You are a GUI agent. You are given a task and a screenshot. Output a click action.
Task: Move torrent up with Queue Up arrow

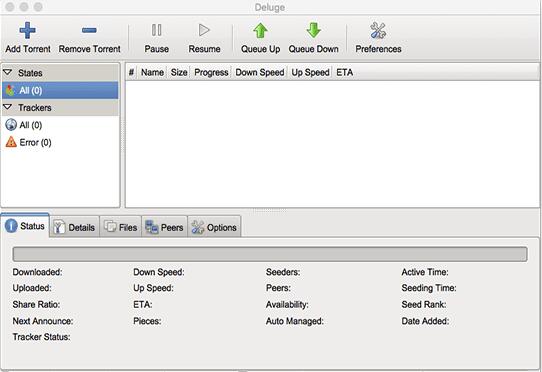pyautogui.click(x=260, y=30)
